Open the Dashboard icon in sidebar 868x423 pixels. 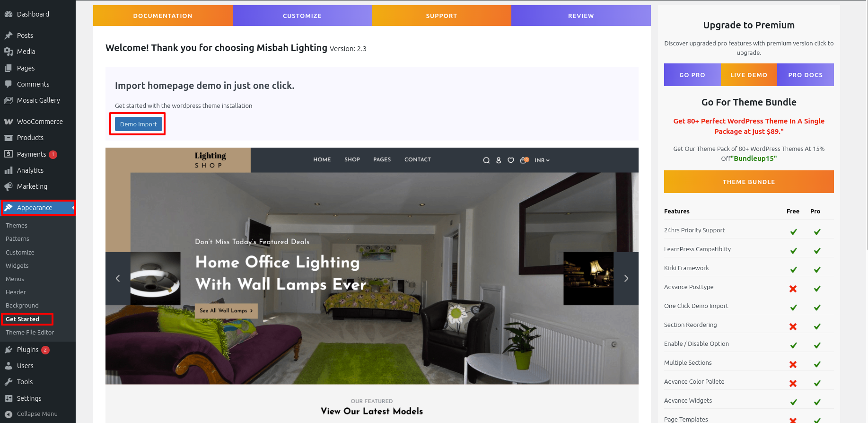tap(9, 14)
